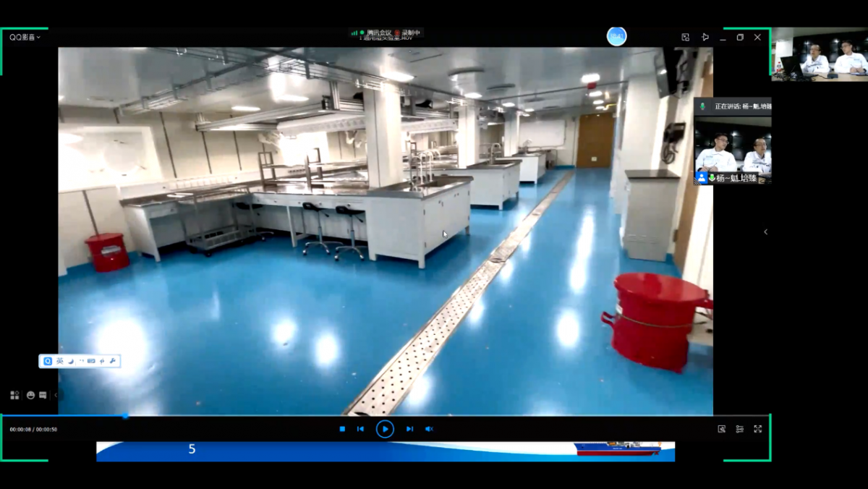
Task: Open the QQ影音 main menu dropdown
Action: (25, 37)
